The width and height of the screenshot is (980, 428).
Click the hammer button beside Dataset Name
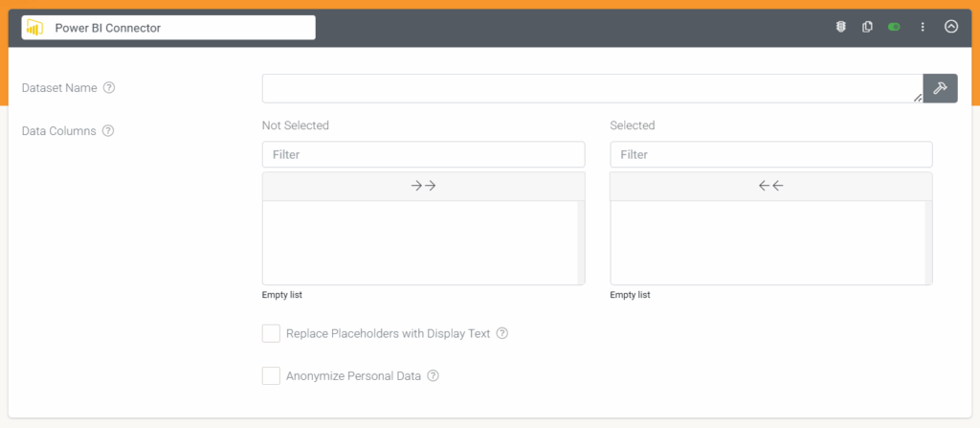(940, 88)
